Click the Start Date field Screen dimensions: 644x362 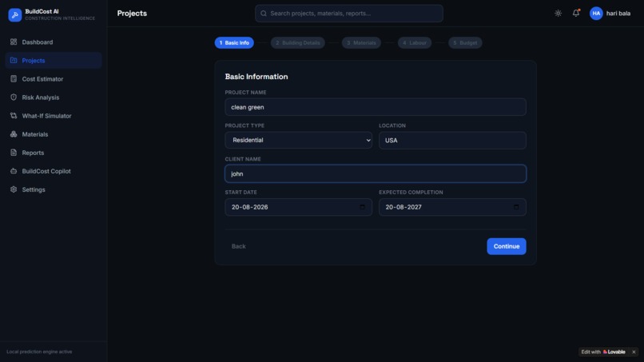299,207
